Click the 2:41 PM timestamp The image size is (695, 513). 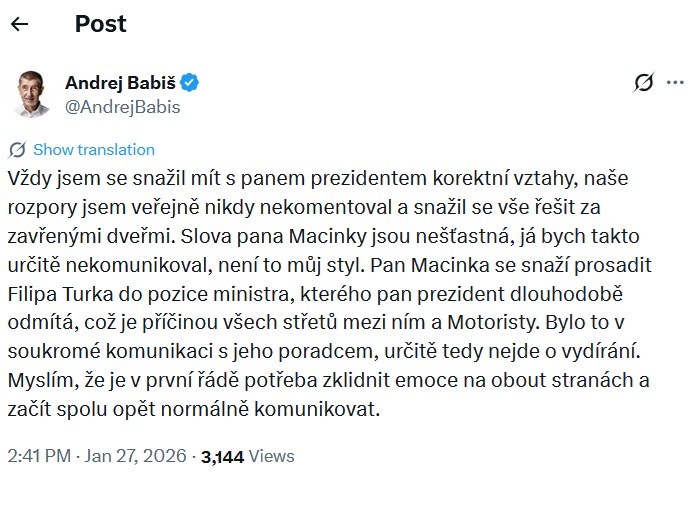(38, 456)
